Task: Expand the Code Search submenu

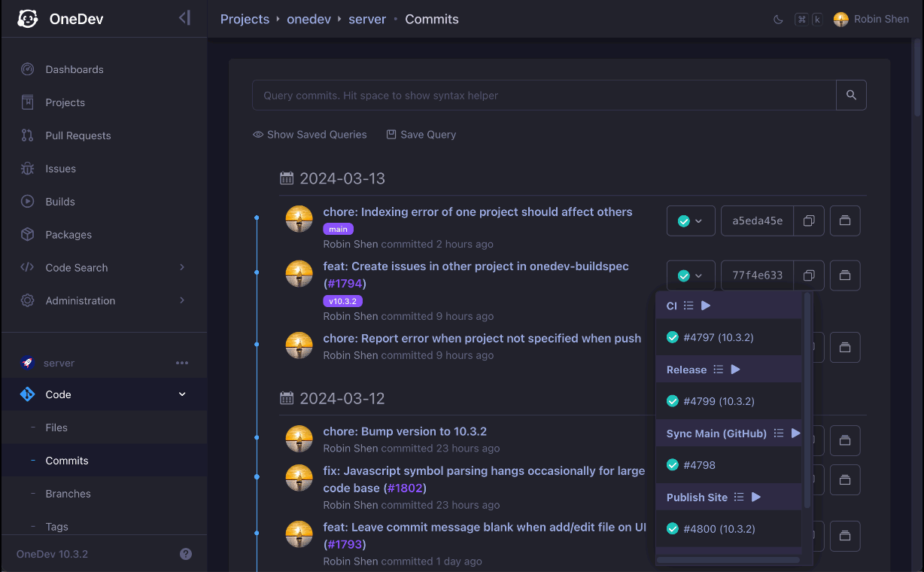Action: click(x=182, y=268)
